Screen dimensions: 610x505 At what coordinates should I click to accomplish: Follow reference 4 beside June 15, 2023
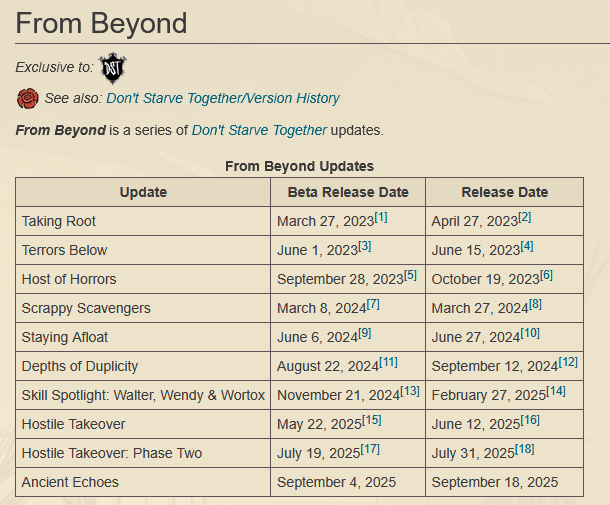point(527,246)
